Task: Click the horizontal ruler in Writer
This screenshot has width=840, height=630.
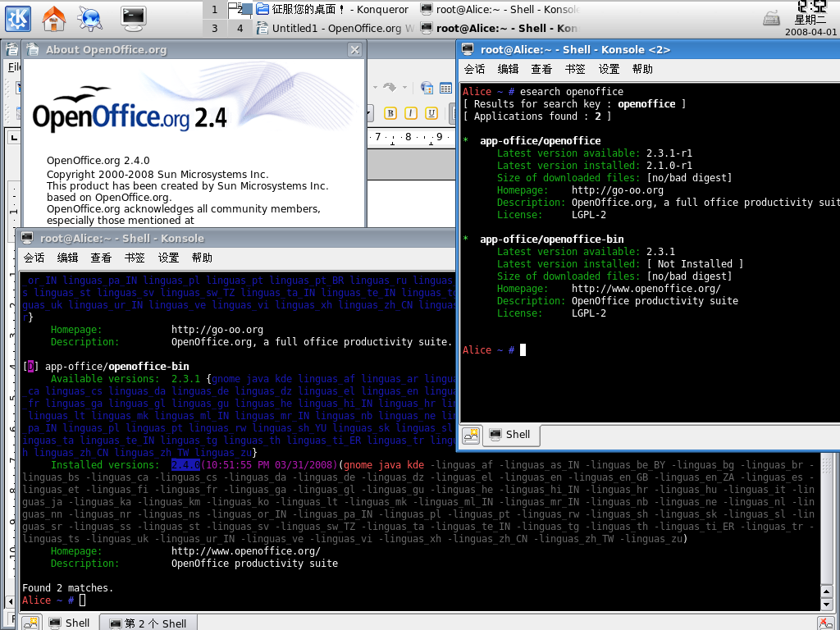Action: (x=412, y=138)
